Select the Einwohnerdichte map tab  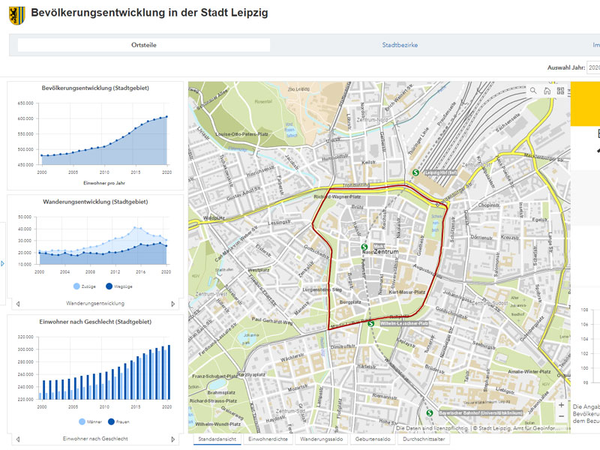[267, 439]
